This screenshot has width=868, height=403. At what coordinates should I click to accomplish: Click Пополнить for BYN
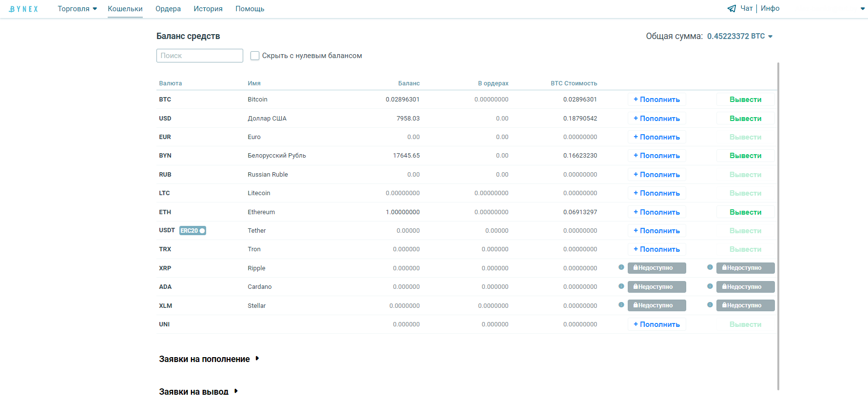(x=656, y=156)
